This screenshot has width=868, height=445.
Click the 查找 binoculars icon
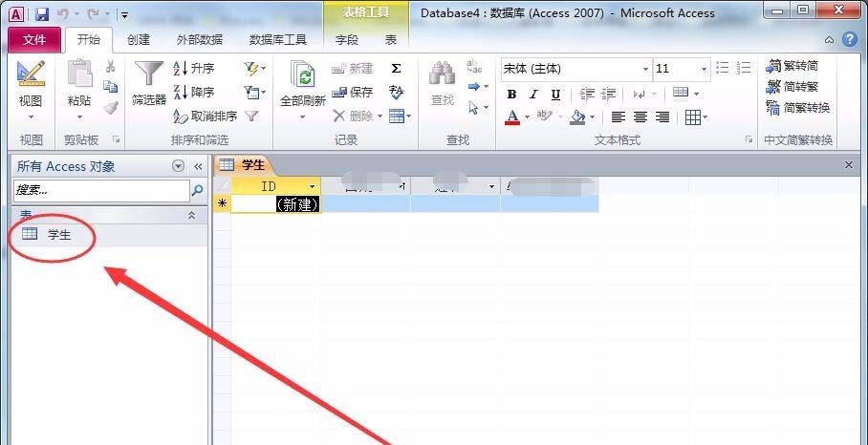pos(443,74)
